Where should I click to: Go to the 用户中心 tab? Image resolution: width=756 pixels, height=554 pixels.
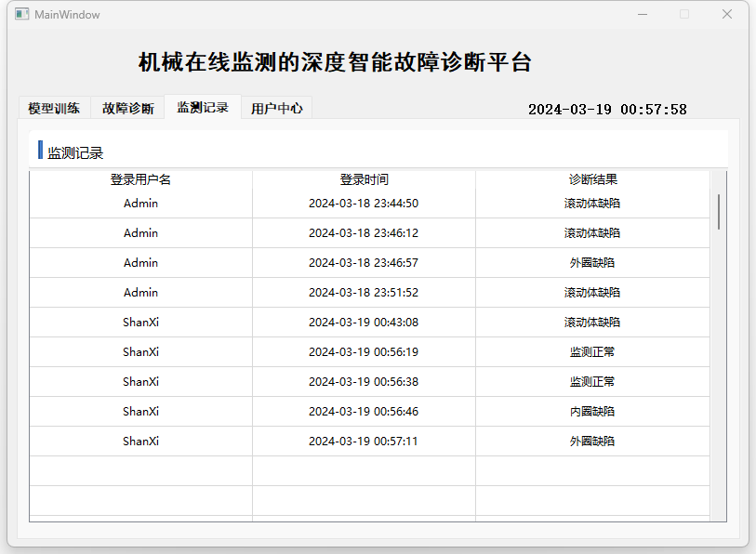(276, 108)
